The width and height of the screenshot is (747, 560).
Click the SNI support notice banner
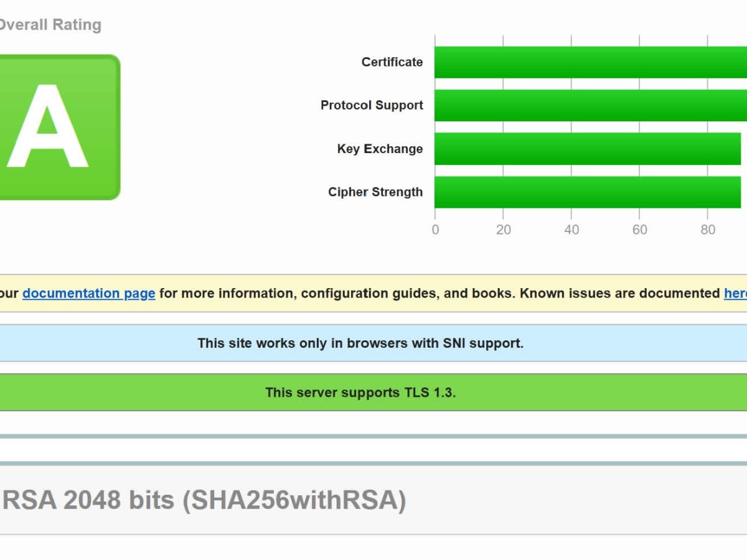pyautogui.click(x=360, y=343)
